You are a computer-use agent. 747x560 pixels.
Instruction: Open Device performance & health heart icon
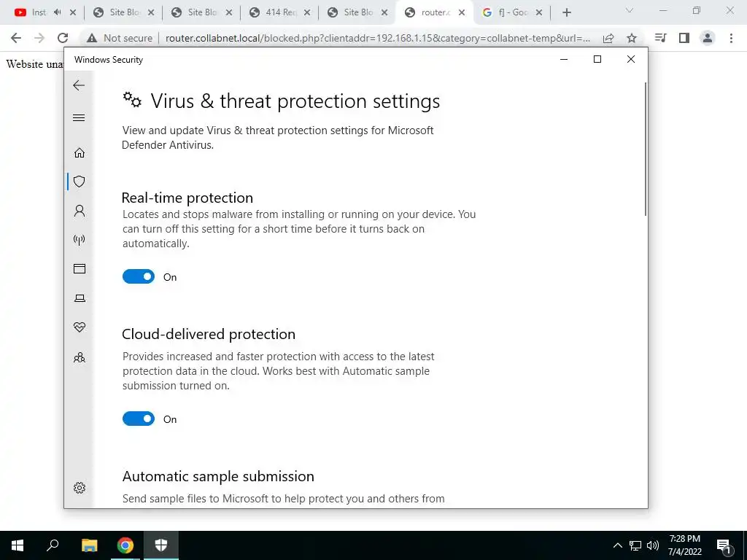(x=79, y=327)
